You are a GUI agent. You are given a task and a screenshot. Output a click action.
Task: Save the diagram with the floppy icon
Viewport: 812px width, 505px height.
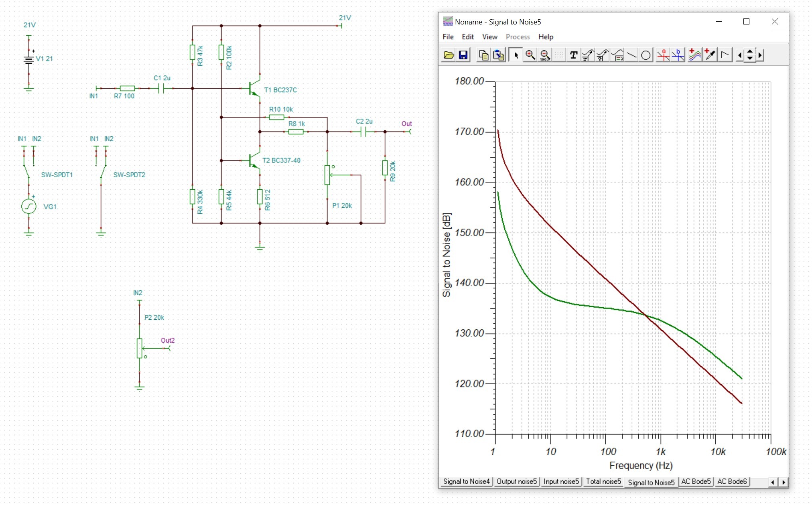[x=463, y=55]
